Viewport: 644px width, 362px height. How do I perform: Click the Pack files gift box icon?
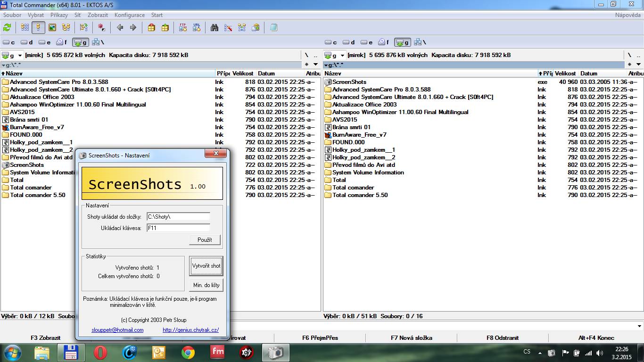click(151, 28)
